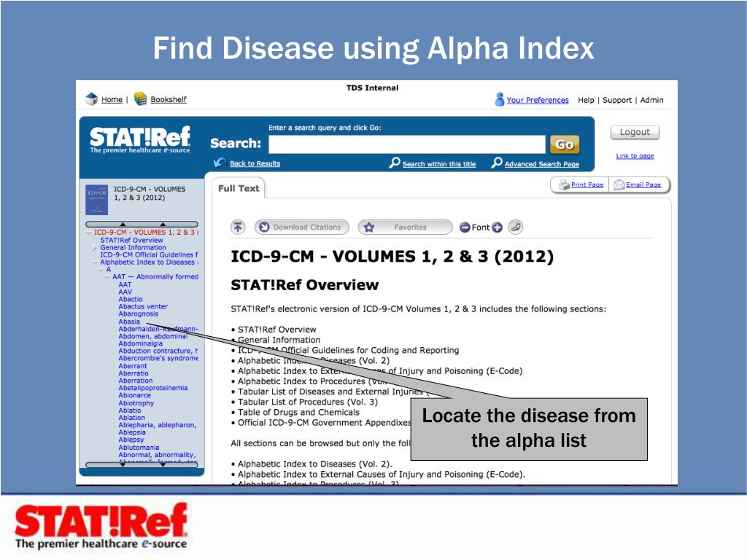Screen dimensions: 747x560
Task: Select the Aberrant entry
Action: point(133,366)
